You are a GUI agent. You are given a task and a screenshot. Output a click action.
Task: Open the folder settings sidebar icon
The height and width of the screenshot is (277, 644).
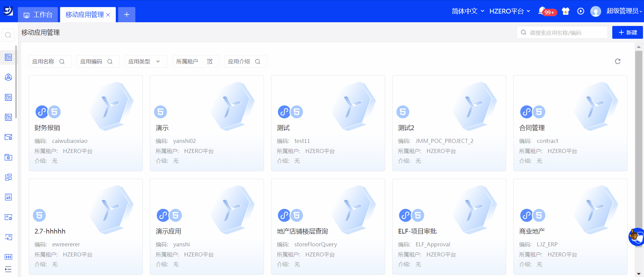[8, 157]
